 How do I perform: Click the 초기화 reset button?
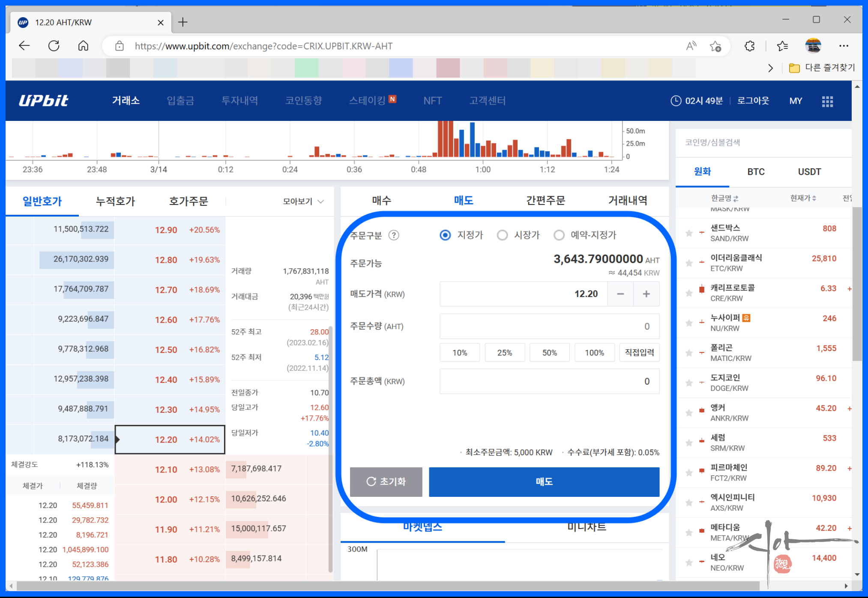click(386, 482)
